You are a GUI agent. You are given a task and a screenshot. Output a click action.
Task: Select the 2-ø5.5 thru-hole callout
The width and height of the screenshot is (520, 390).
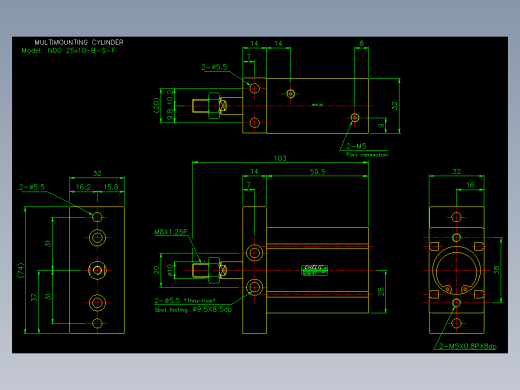pos(185,300)
